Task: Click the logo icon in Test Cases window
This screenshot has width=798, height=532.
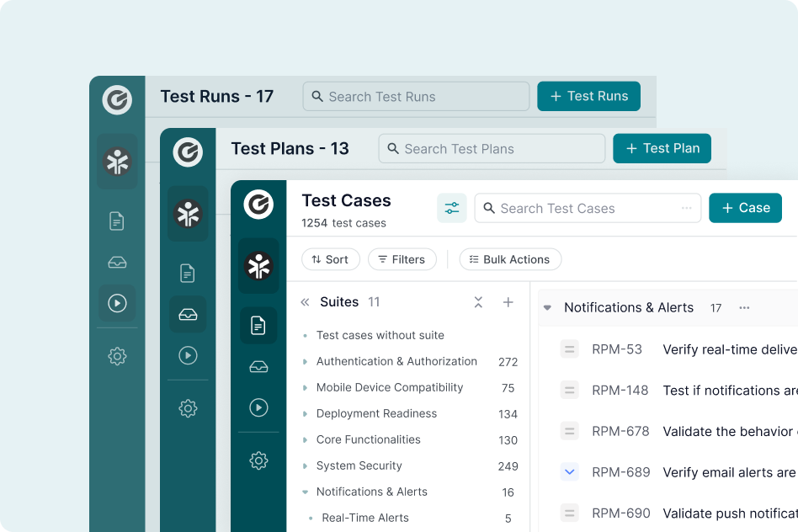Action: click(258, 205)
